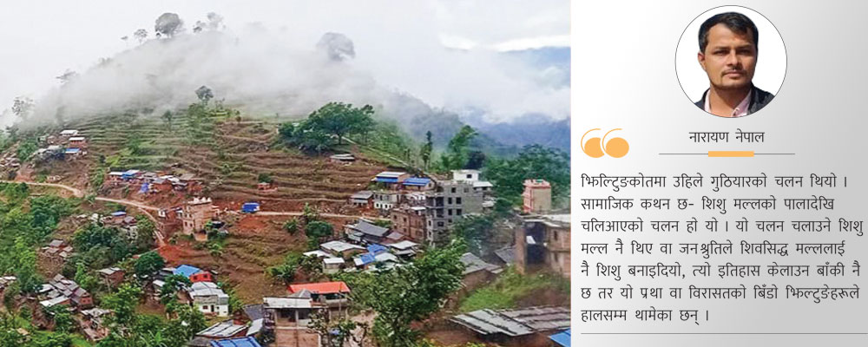Click the orange quotation mark icon

(x=604, y=143)
